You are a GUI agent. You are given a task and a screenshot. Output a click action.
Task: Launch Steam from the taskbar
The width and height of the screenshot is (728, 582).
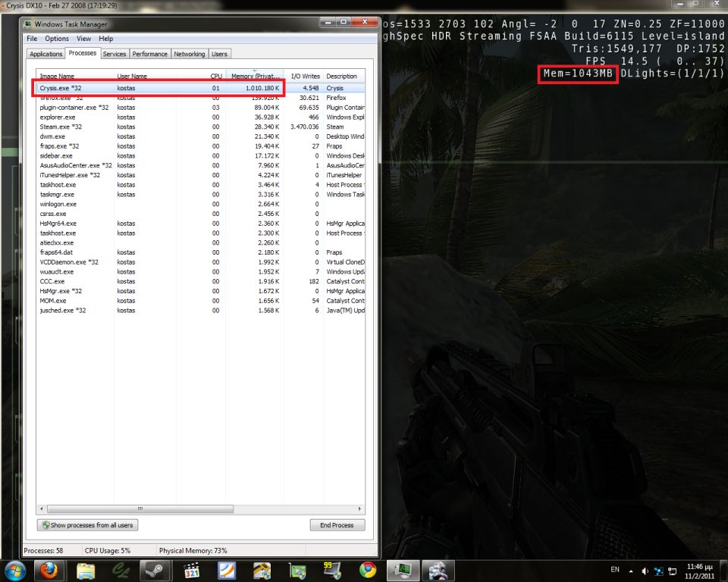coord(154,571)
